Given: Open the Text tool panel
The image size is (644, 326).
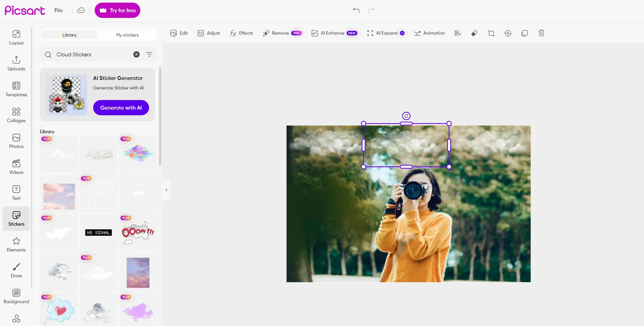Looking at the screenshot, I should click(x=16, y=193).
